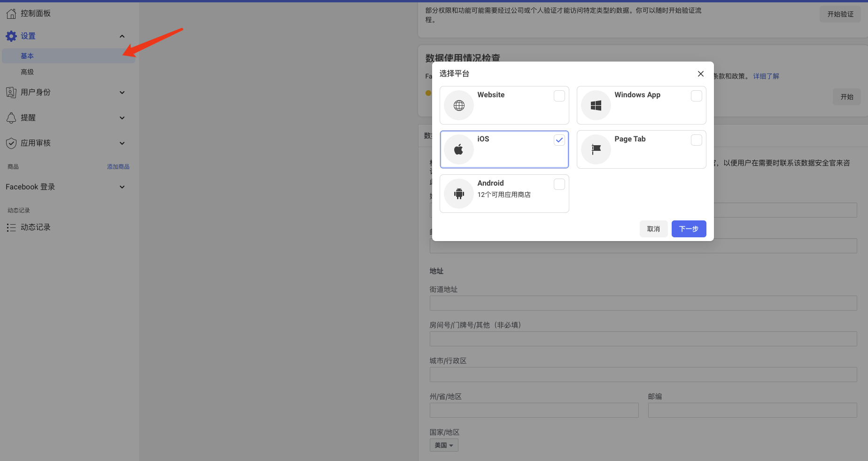Click the 邮编 input field
This screenshot has width=868, height=461.
[752, 410]
